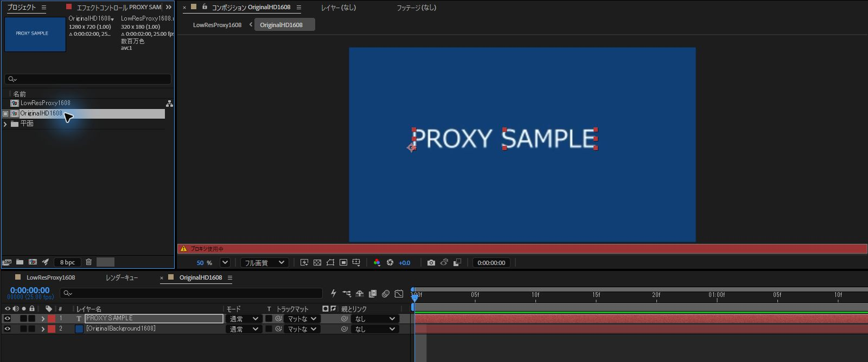Open the フル画質 resolution dropdown

point(264,263)
